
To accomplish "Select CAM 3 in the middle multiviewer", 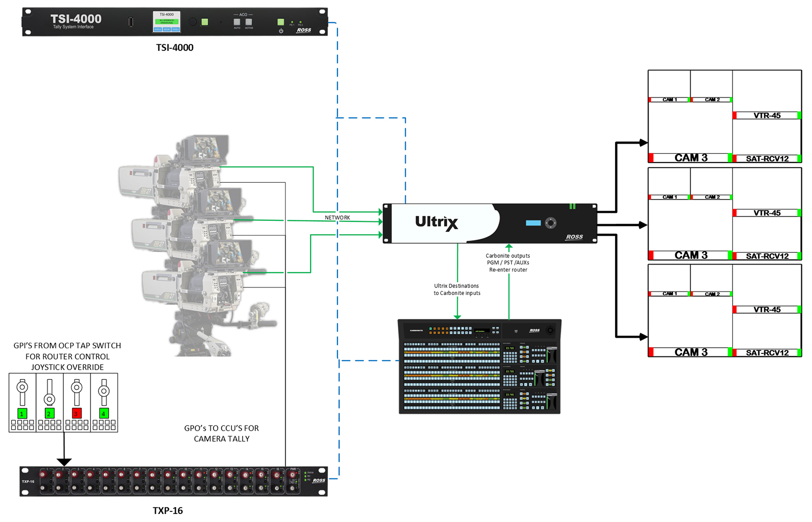I will 691,255.
